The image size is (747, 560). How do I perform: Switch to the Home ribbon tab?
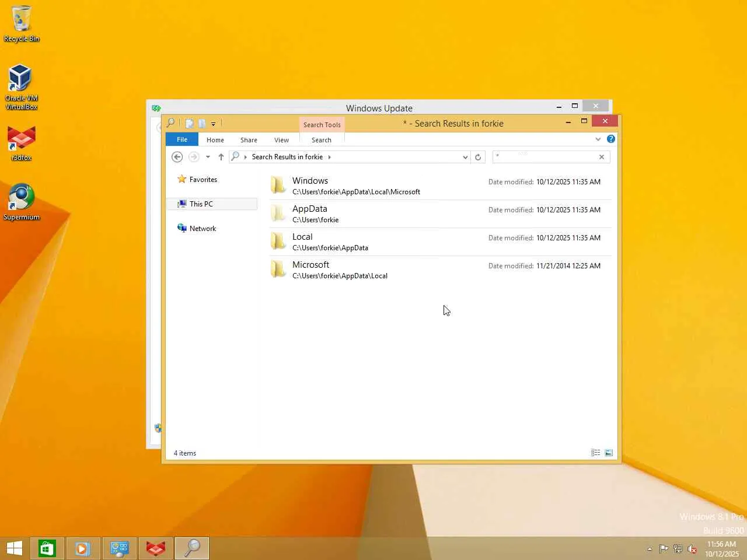(215, 140)
